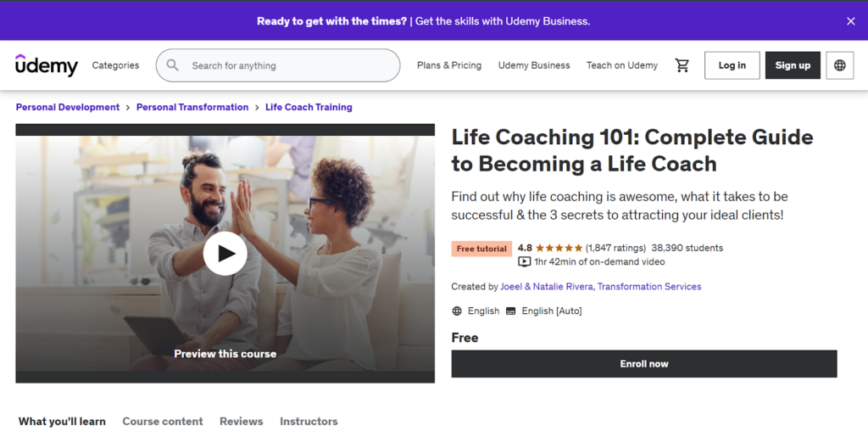This screenshot has width=868, height=437.
Task: Open Transformation Services instructor link
Action: point(649,286)
